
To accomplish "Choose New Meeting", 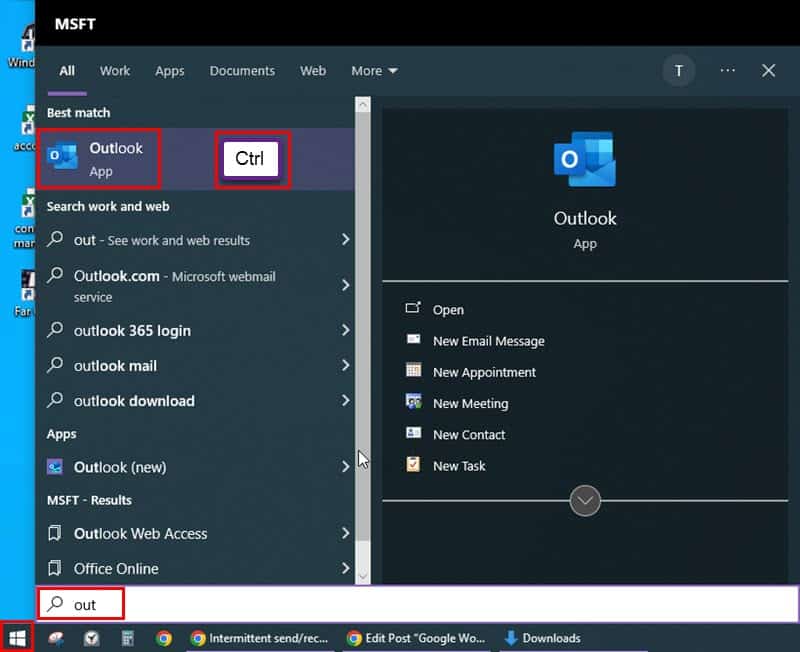I will coord(470,404).
